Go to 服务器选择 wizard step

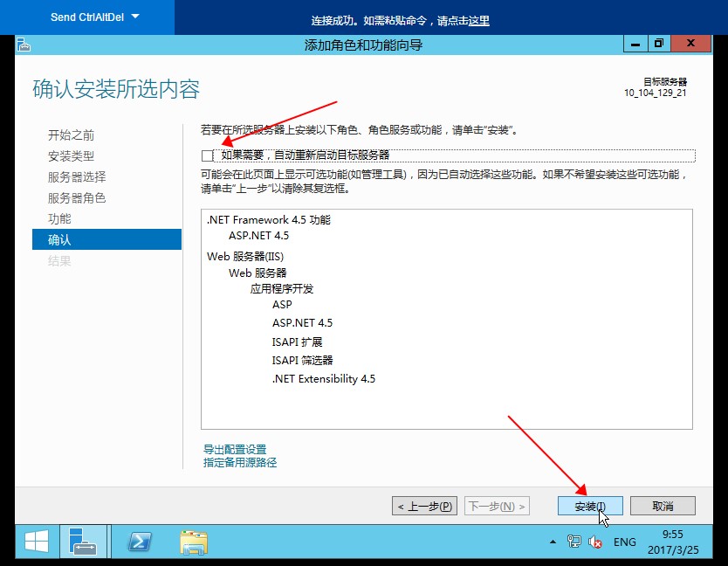click(77, 177)
